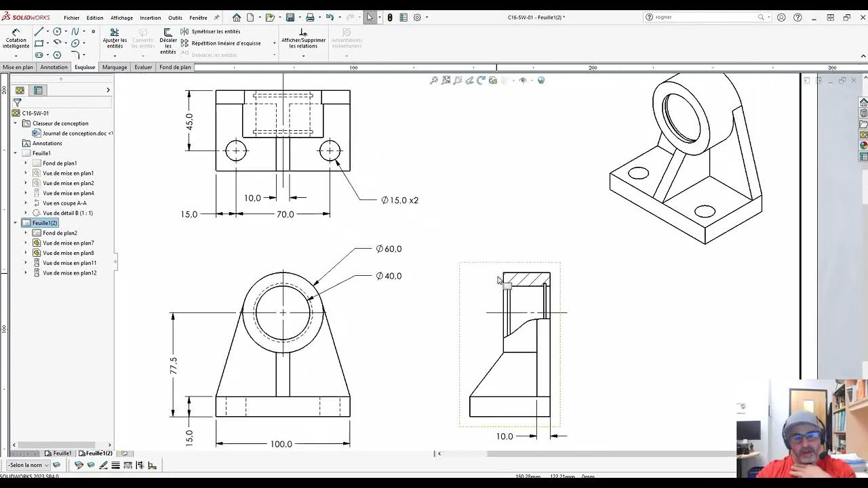Image resolution: width=868 pixels, height=488 pixels.
Task: Switch to Annotation tab
Action: pos(54,67)
